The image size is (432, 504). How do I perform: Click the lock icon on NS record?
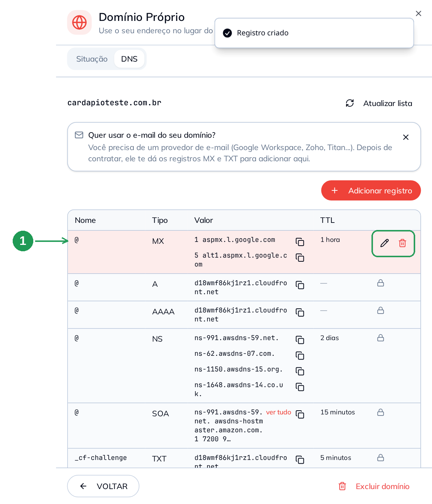[x=380, y=338]
